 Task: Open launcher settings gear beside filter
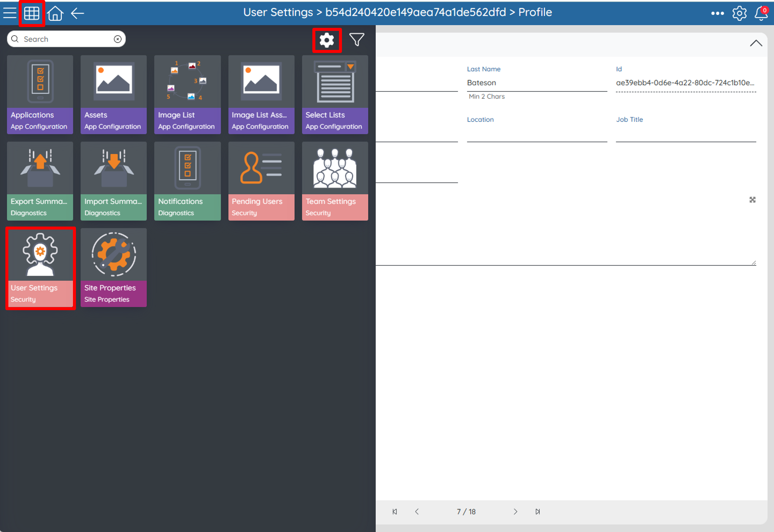click(327, 40)
